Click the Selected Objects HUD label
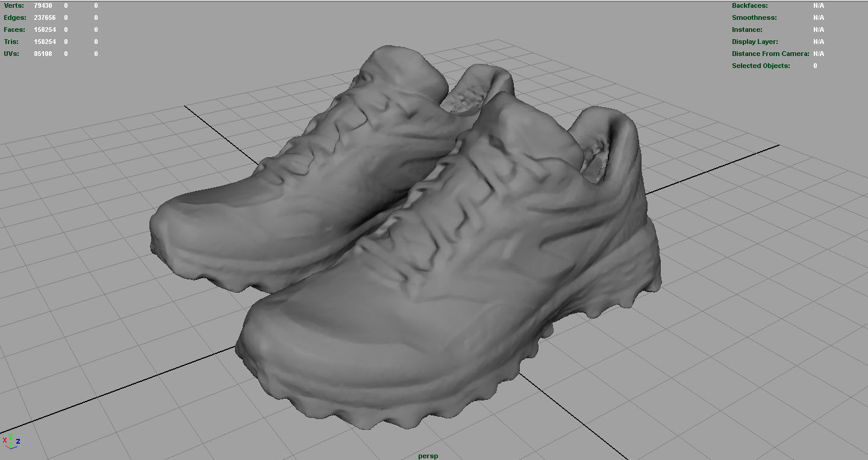The image size is (868, 460). coord(761,66)
